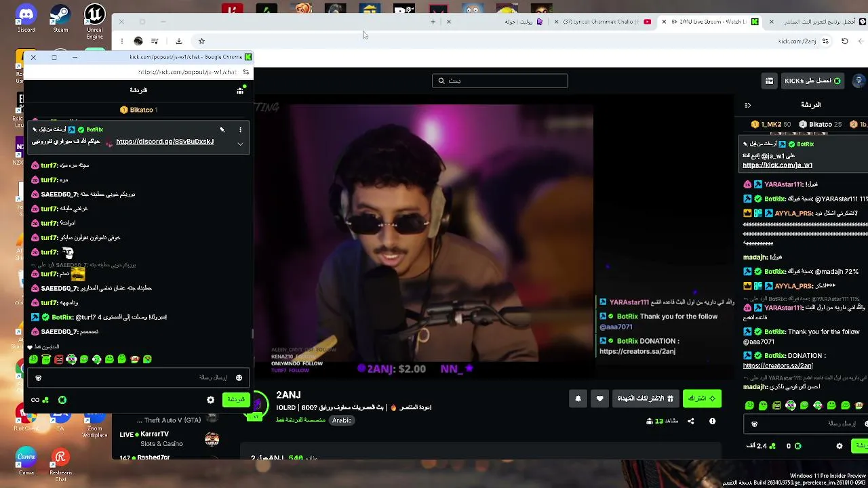Open KarrarTV live channel in sidebar
868x488 pixels.
[x=170, y=439]
